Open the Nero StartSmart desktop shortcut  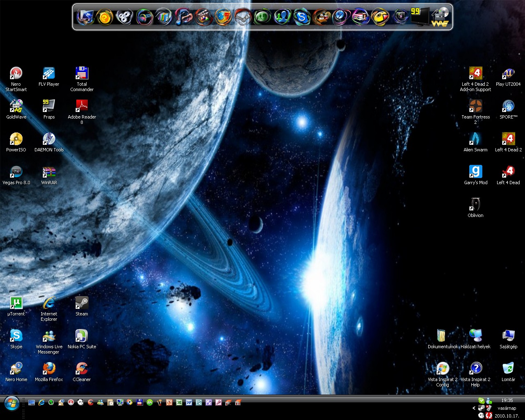pyautogui.click(x=16, y=74)
